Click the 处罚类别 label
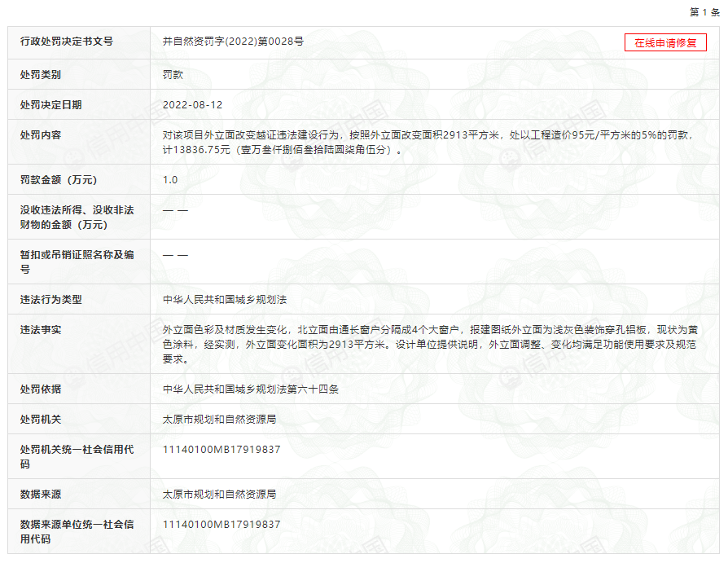Screen dimensions: 728x563 [x=41, y=75]
